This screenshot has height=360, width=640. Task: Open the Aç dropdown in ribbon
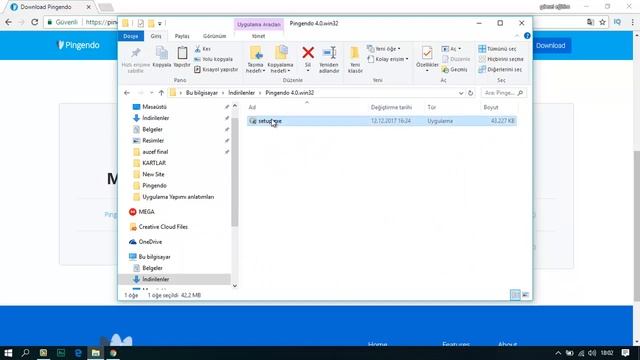(x=451, y=49)
